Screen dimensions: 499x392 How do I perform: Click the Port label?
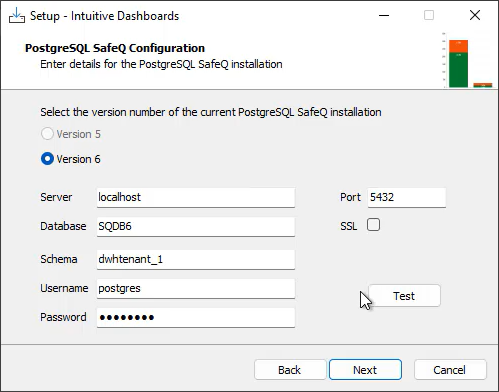click(x=350, y=197)
